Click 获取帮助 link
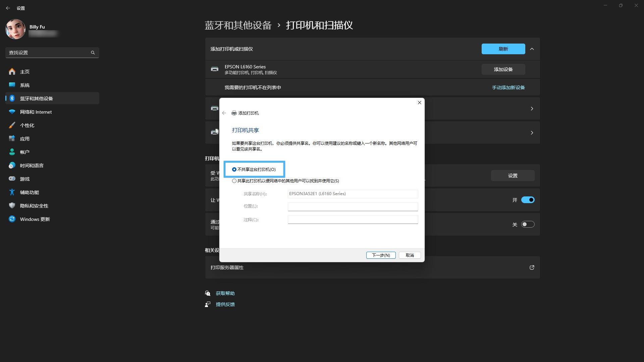This screenshot has height=362, width=644. click(x=225, y=293)
